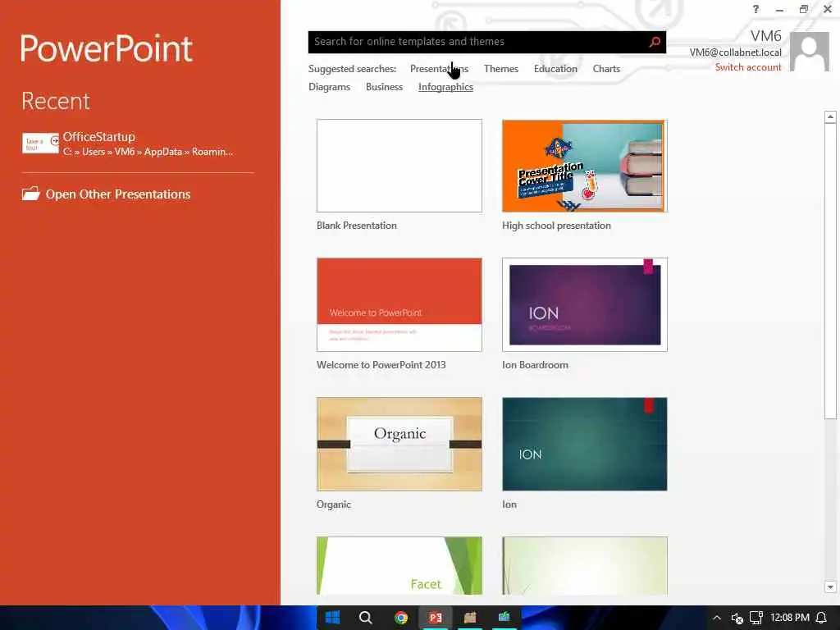Click the PowerPoint taskbar icon
840x630 pixels.
[435, 617]
